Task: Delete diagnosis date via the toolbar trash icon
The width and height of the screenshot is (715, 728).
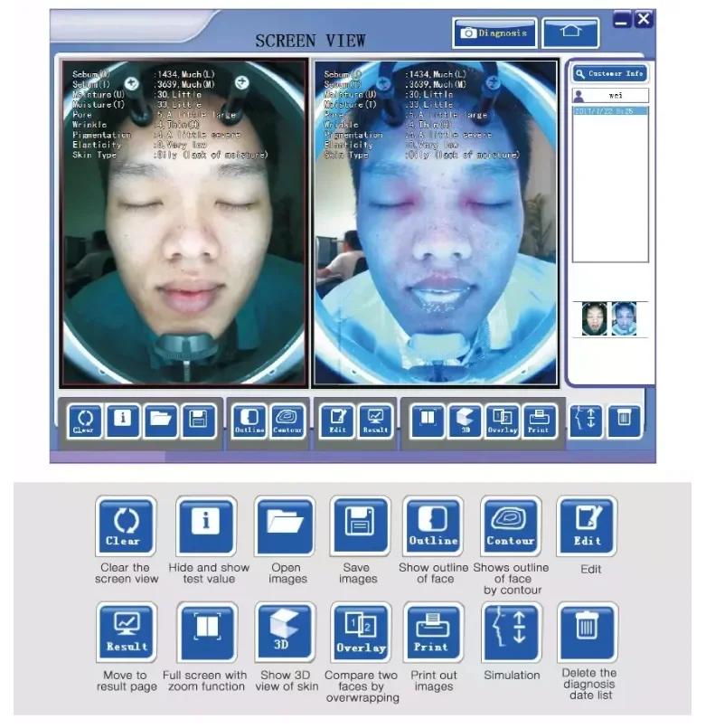Action: [x=624, y=421]
